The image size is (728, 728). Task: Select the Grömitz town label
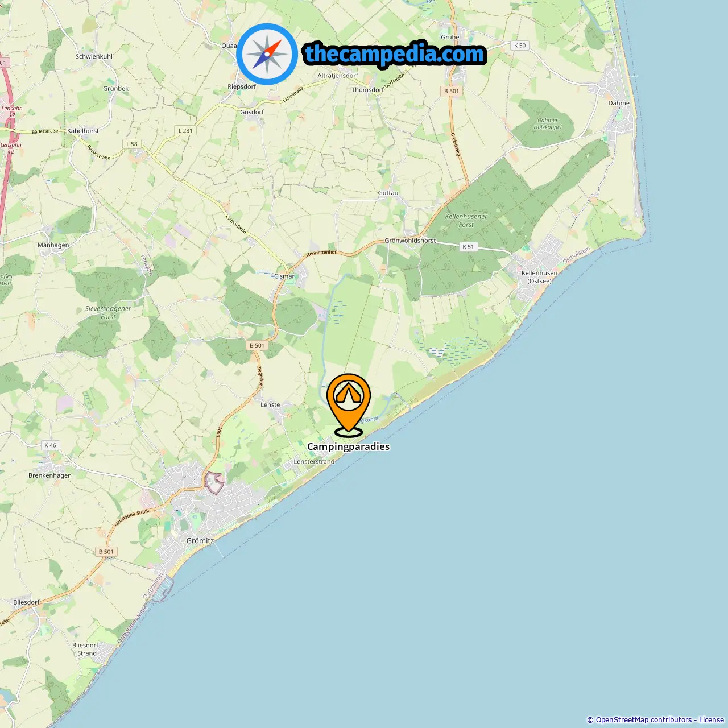coord(200,541)
